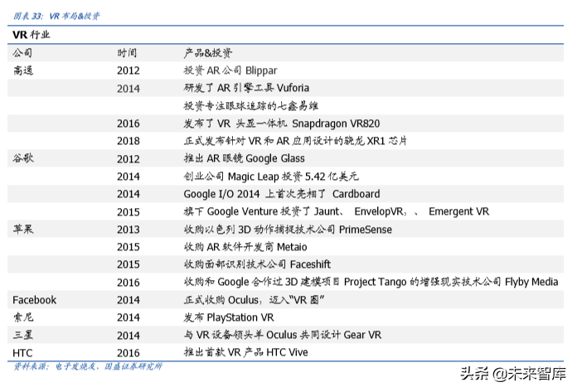577x392 pixels.
Task: Click the Facebook company cell
Action: coord(34,300)
